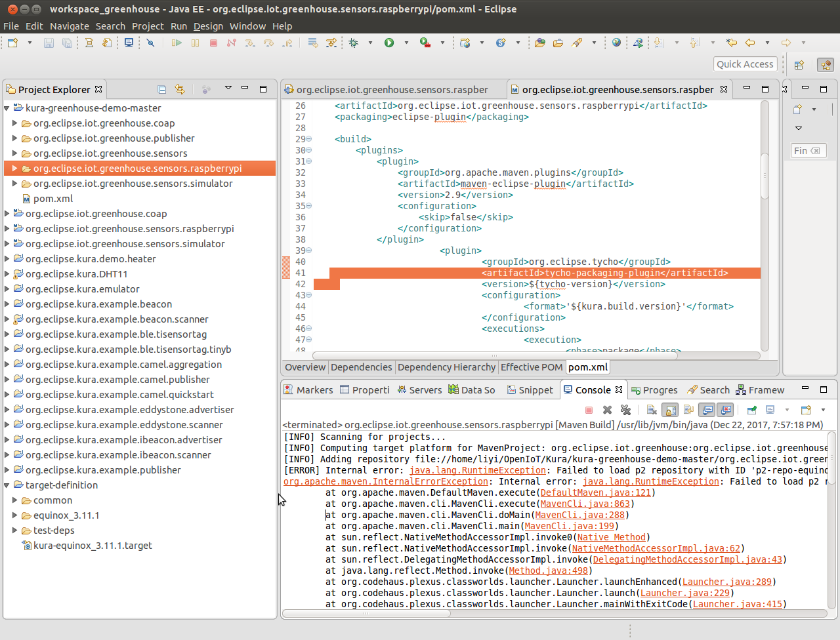Image resolution: width=840 pixels, height=640 pixels.
Task: Click the Method.java:498 link
Action: coord(549,570)
